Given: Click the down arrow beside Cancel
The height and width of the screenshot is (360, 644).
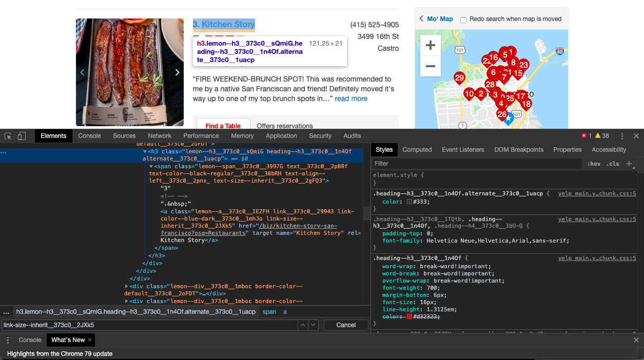Looking at the screenshot, I should [x=312, y=325].
